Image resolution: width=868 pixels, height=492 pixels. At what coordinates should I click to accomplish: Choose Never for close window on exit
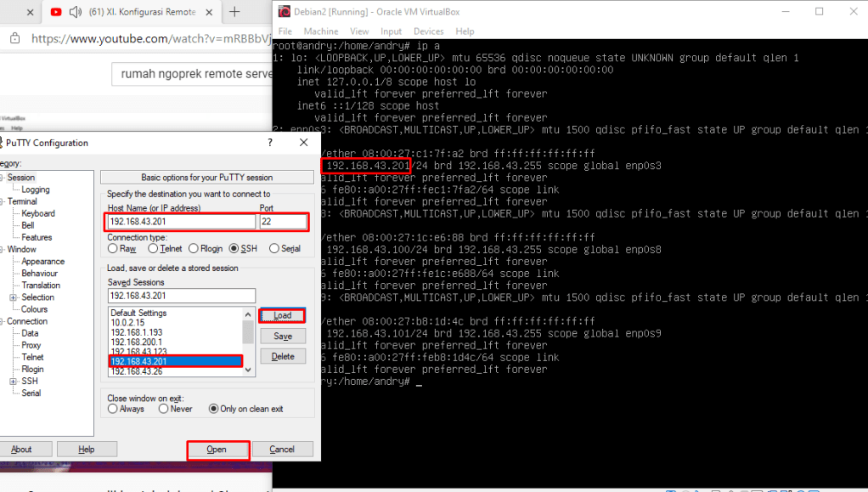[x=164, y=409]
